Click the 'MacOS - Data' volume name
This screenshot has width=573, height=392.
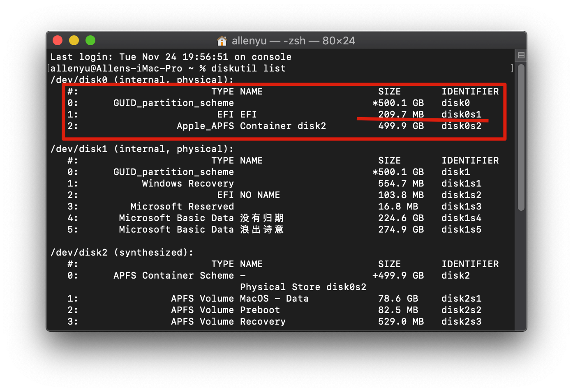point(274,299)
